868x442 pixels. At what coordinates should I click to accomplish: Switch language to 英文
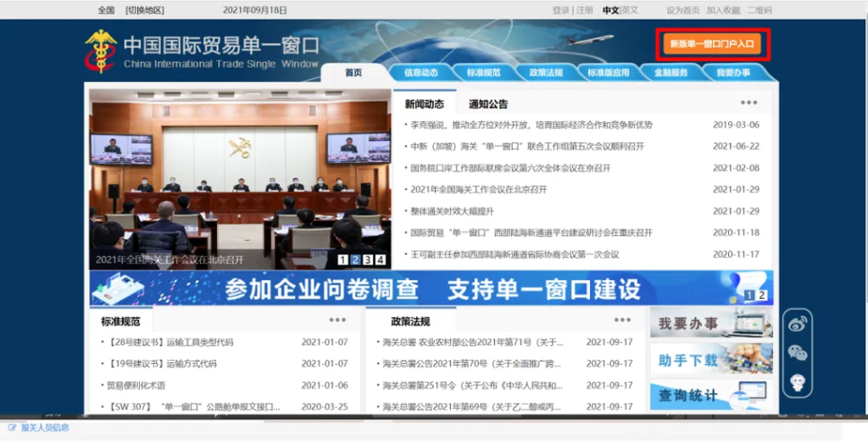point(630,10)
